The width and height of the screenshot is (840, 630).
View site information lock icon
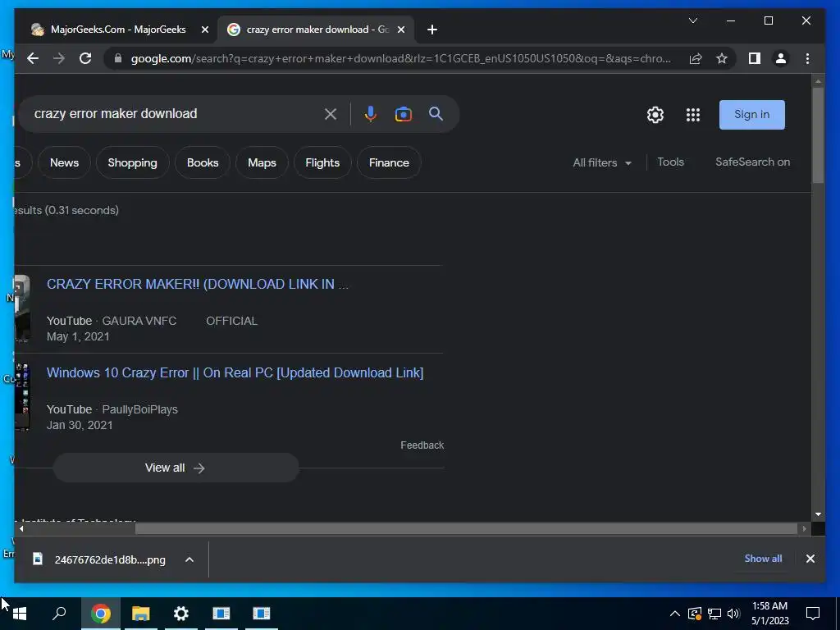(118, 58)
